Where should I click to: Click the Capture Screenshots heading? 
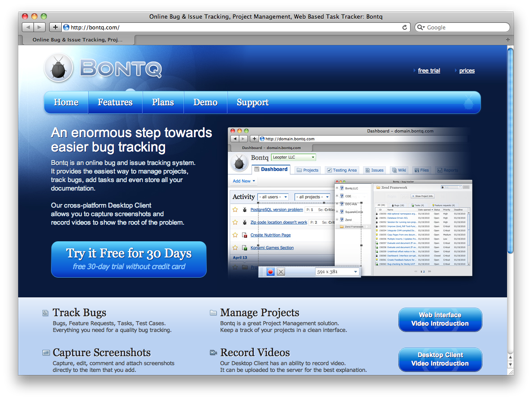pyautogui.click(x=101, y=352)
